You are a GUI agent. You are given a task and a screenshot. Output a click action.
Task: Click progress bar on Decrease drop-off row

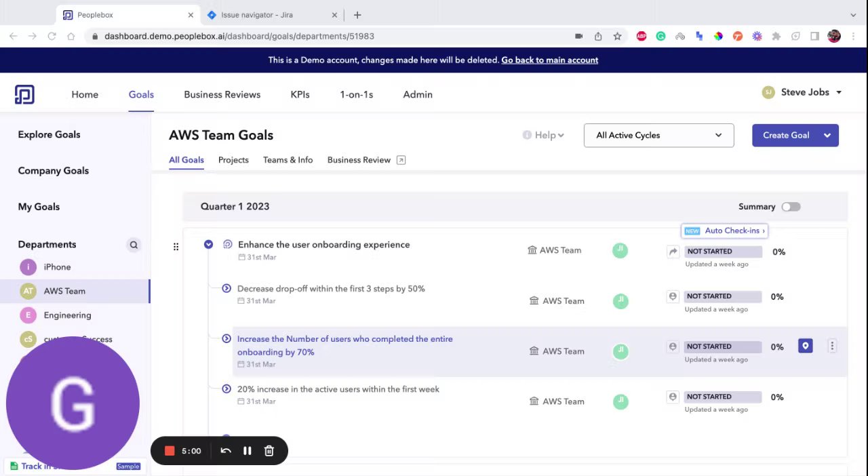pyautogui.click(x=723, y=296)
